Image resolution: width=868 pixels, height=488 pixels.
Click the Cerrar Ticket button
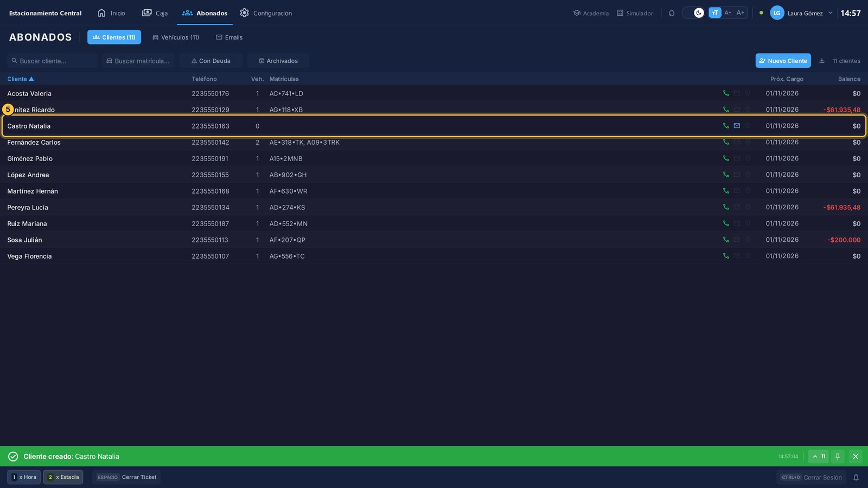[x=126, y=477]
